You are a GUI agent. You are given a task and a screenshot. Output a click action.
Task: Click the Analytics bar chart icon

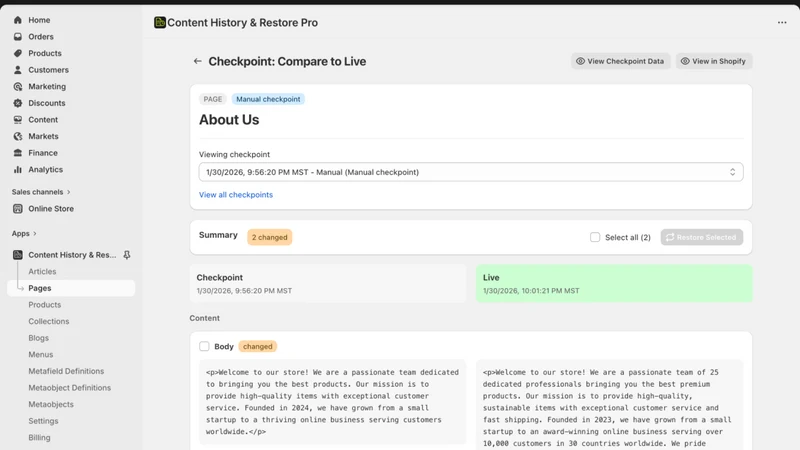coord(18,169)
